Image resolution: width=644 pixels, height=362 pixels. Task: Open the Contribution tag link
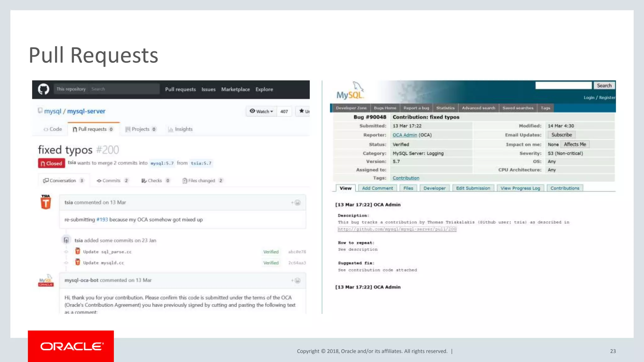coord(406,178)
